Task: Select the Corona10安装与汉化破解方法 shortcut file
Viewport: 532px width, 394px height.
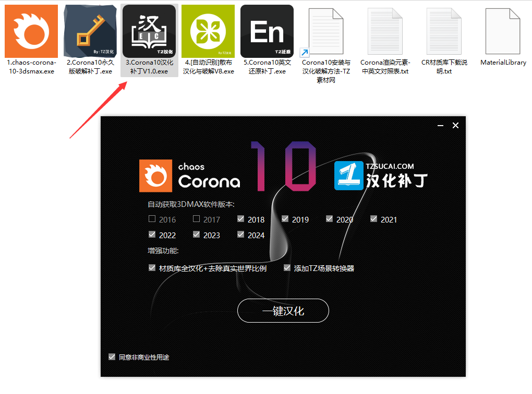Action: 325,32
